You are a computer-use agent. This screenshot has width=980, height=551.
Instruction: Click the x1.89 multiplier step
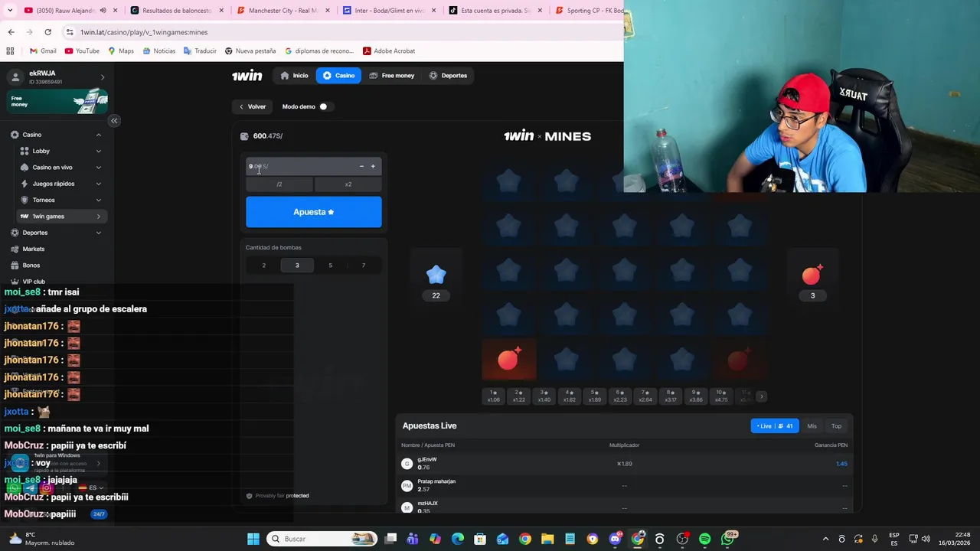594,396
